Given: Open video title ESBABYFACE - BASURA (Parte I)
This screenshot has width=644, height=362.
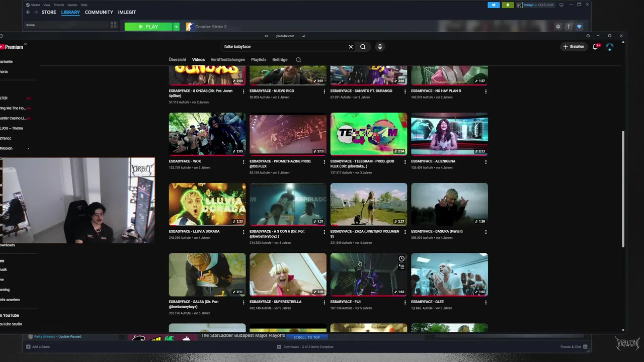Looking at the screenshot, I should point(437,232).
